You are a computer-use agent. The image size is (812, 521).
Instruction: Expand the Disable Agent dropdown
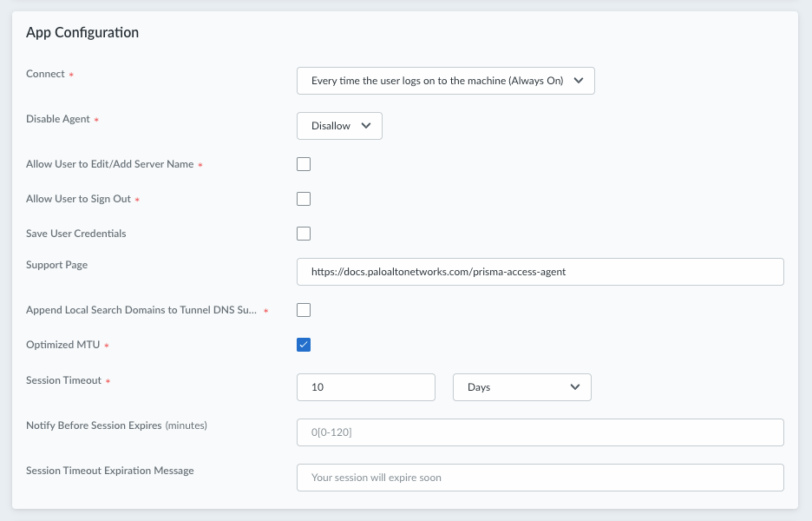click(339, 126)
